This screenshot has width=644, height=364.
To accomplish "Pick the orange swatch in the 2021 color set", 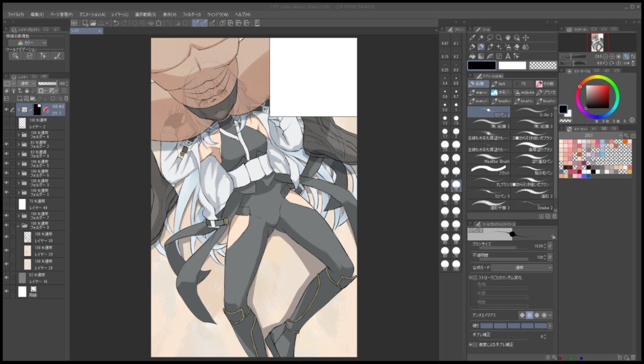I will pos(625,141).
